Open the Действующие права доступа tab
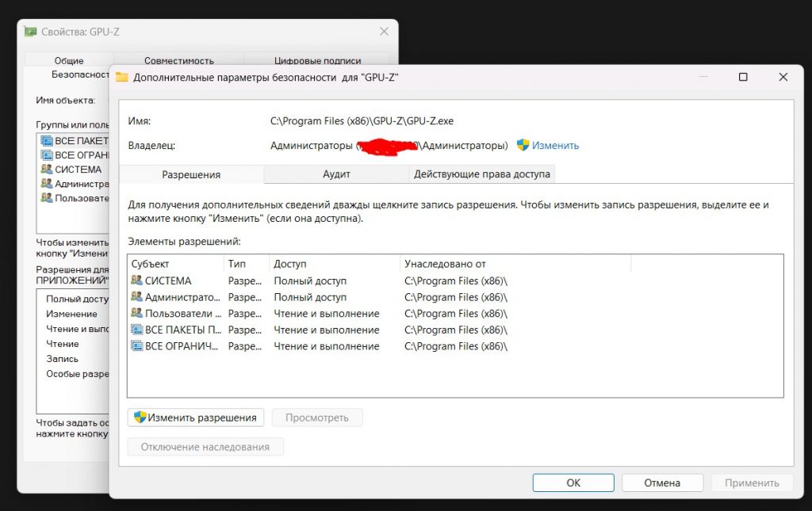The width and height of the screenshot is (812, 511). pos(481,174)
